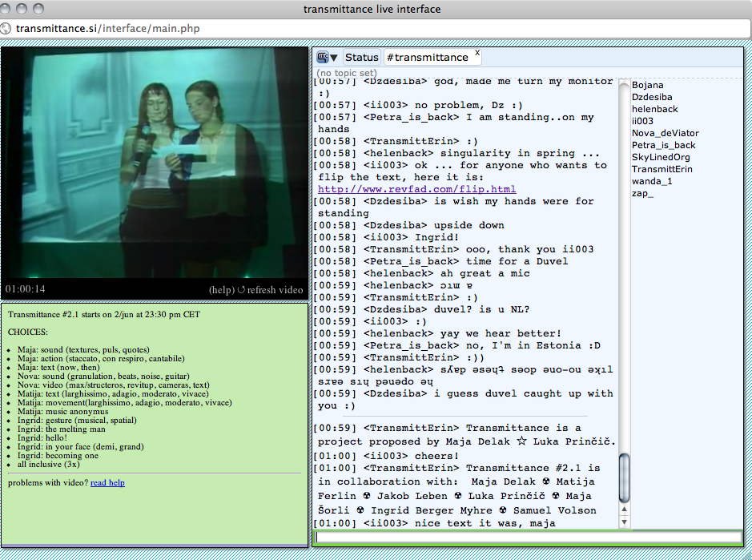Click the choice 'Ingrid: hello!'
This screenshot has height=560, width=752.
[42, 437]
